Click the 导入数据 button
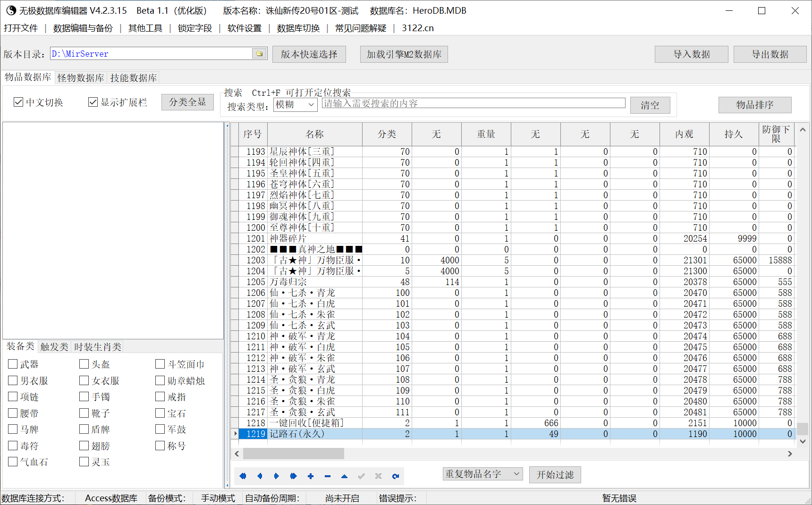The width and height of the screenshot is (812, 505). pyautogui.click(x=692, y=54)
